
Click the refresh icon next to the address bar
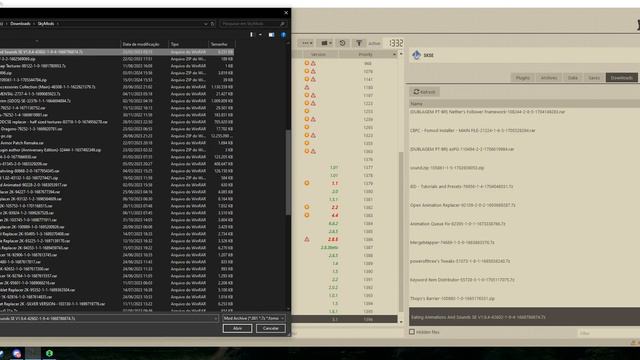[x=212, y=24]
